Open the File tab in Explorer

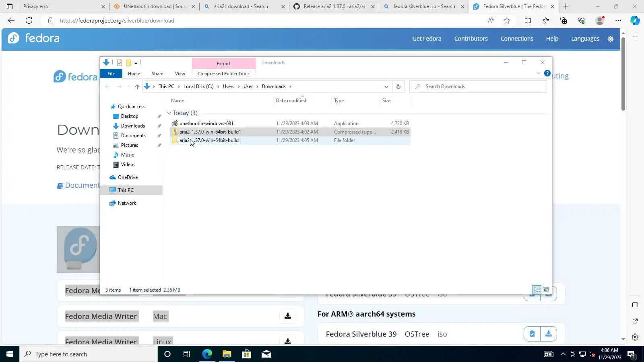[111, 74]
